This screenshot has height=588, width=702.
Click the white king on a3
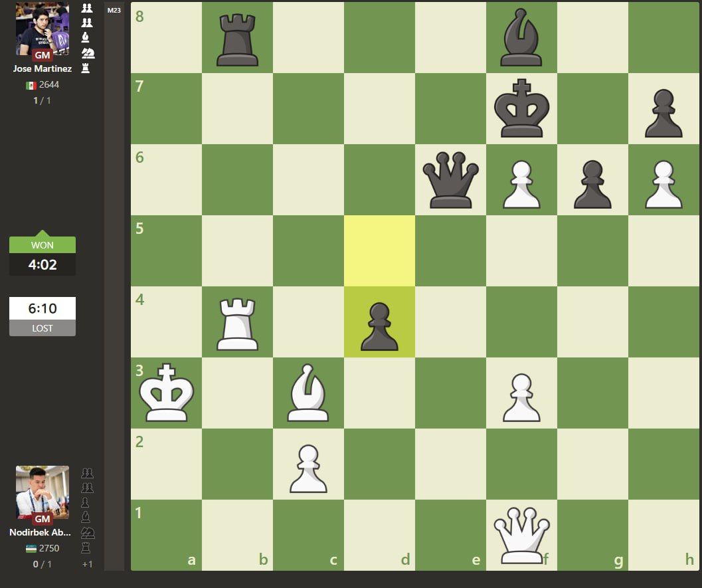[x=166, y=393]
